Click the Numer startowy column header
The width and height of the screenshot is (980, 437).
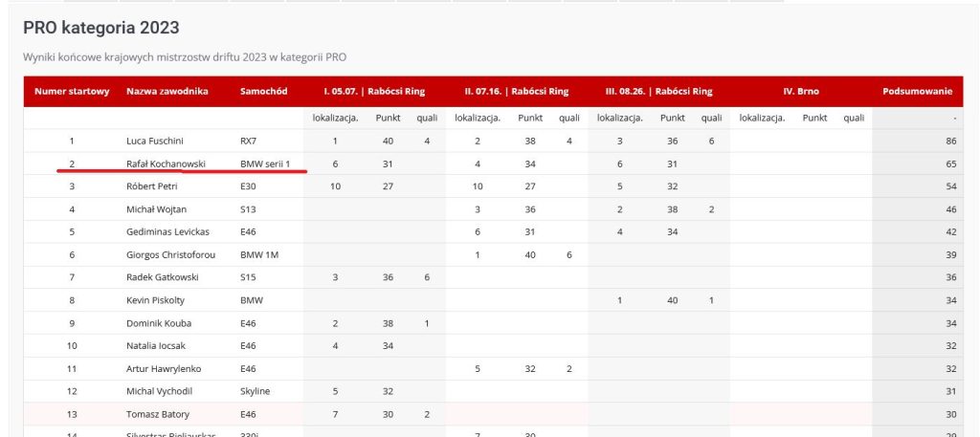pos(72,92)
